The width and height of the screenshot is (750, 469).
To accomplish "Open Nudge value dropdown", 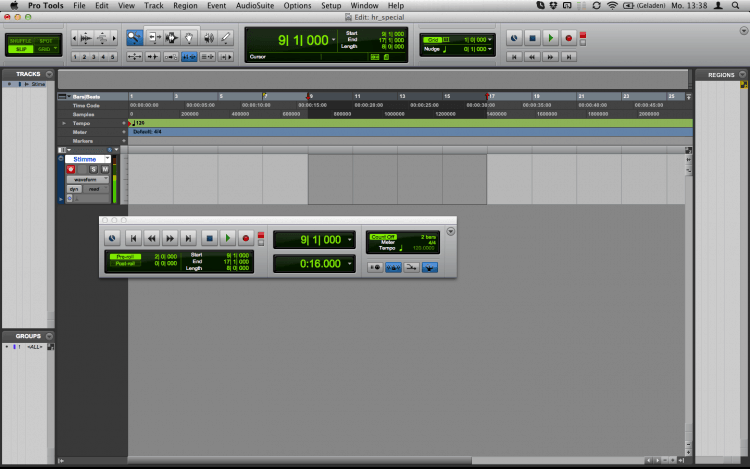I will click(490, 49).
